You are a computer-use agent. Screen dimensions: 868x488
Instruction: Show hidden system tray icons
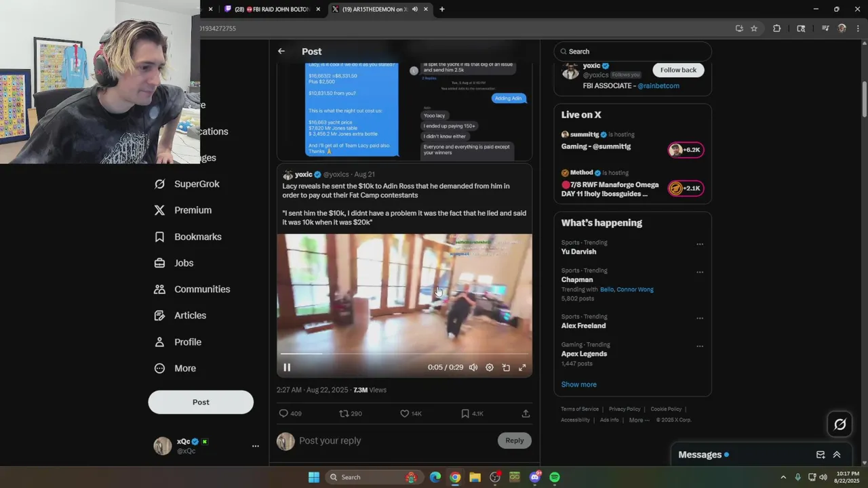783,477
